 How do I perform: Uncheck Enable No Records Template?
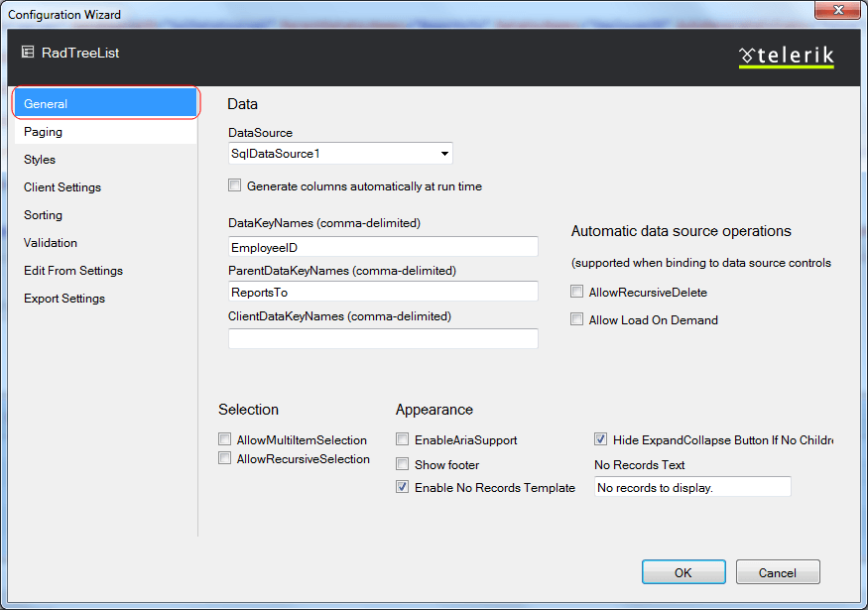tap(402, 487)
